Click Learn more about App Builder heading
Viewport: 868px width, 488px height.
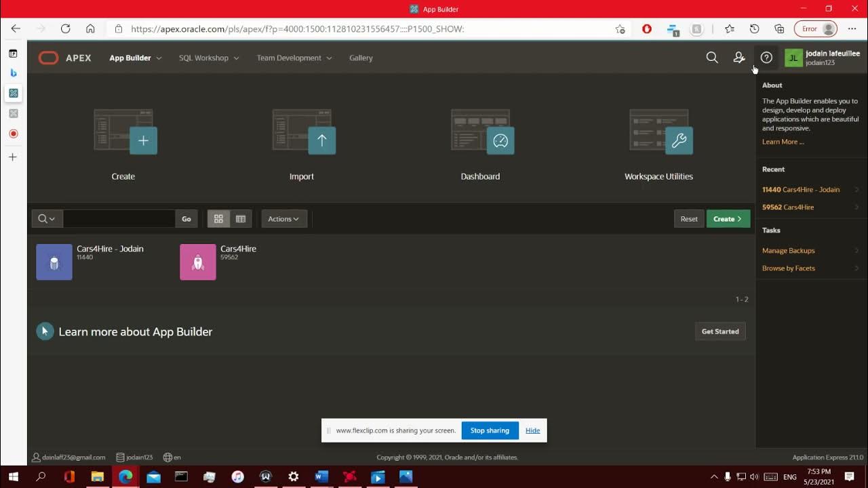[136, 331]
